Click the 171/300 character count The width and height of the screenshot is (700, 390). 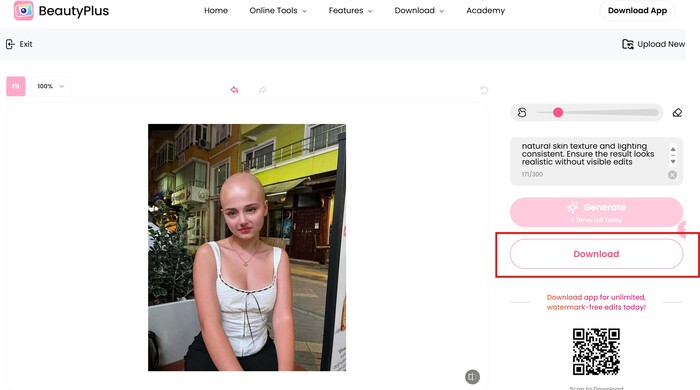[532, 174]
